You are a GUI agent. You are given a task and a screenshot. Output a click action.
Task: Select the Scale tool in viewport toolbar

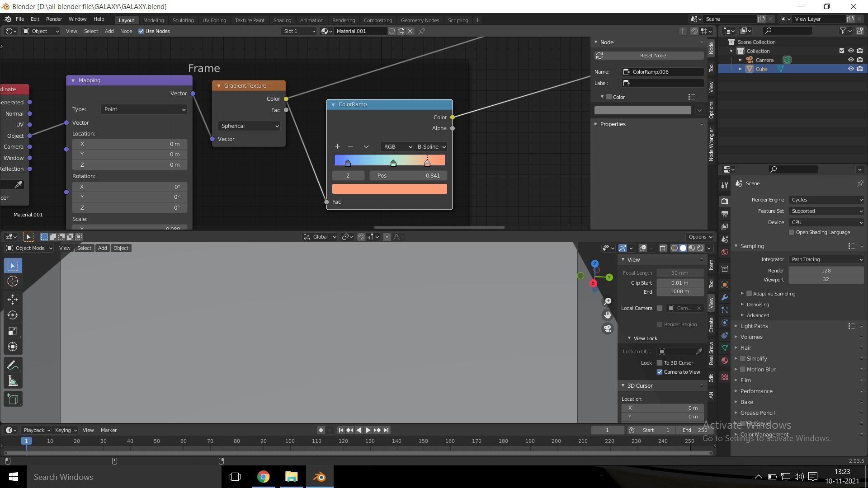[x=13, y=331]
